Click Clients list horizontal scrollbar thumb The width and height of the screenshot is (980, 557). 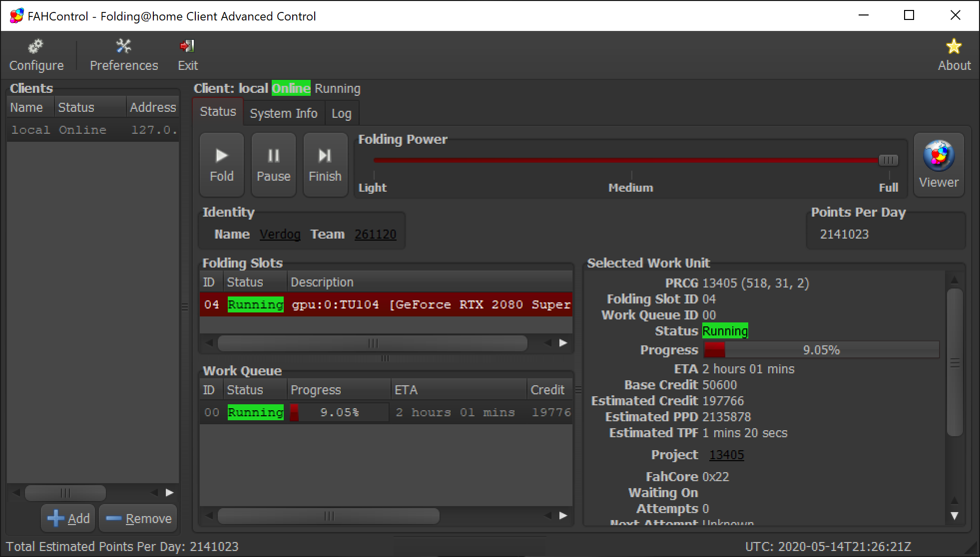click(65, 493)
